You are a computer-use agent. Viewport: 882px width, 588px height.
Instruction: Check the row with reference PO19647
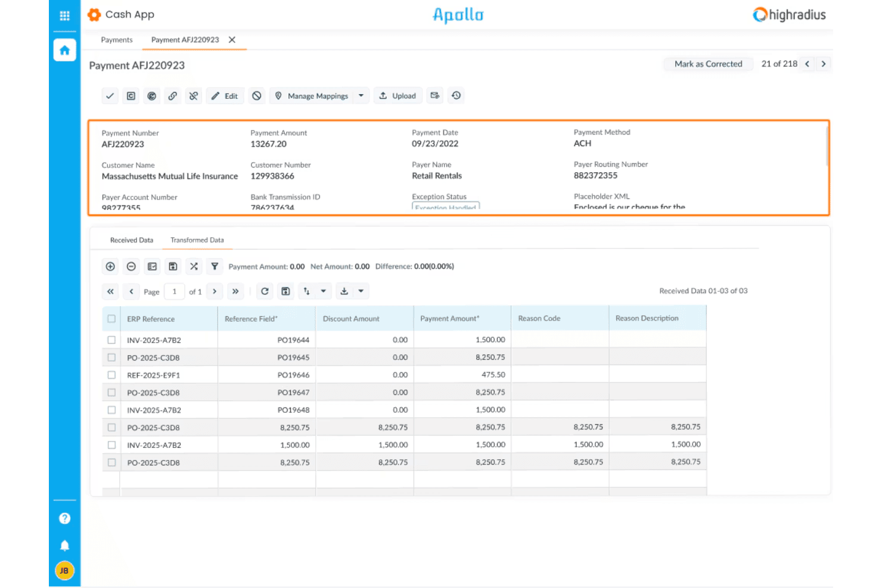pyautogui.click(x=111, y=393)
